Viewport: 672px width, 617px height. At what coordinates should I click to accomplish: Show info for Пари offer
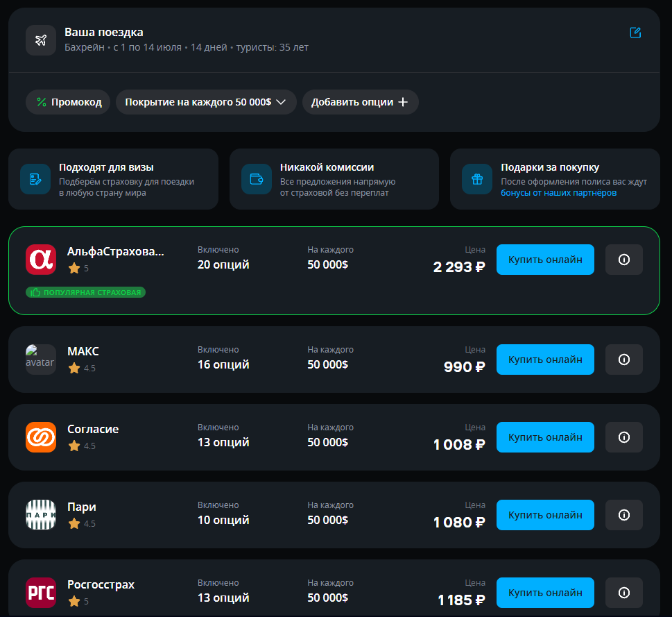click(x=624, y=515)
